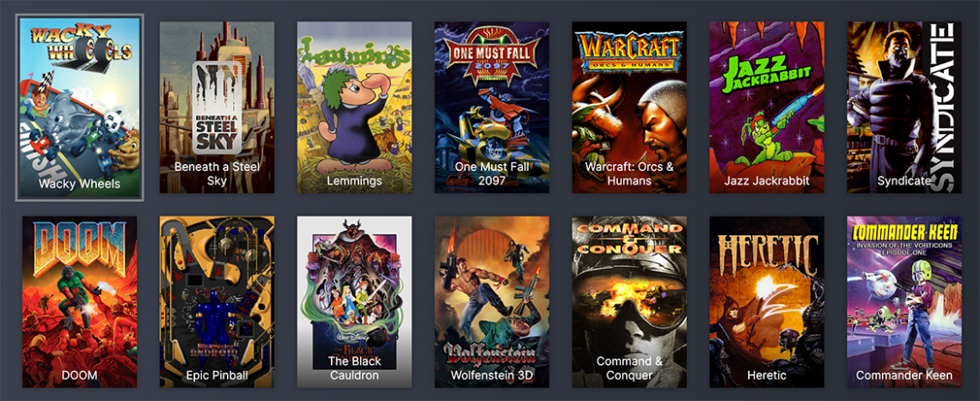Launch the Wolfenstein 3D tile

tap(492, 301)
